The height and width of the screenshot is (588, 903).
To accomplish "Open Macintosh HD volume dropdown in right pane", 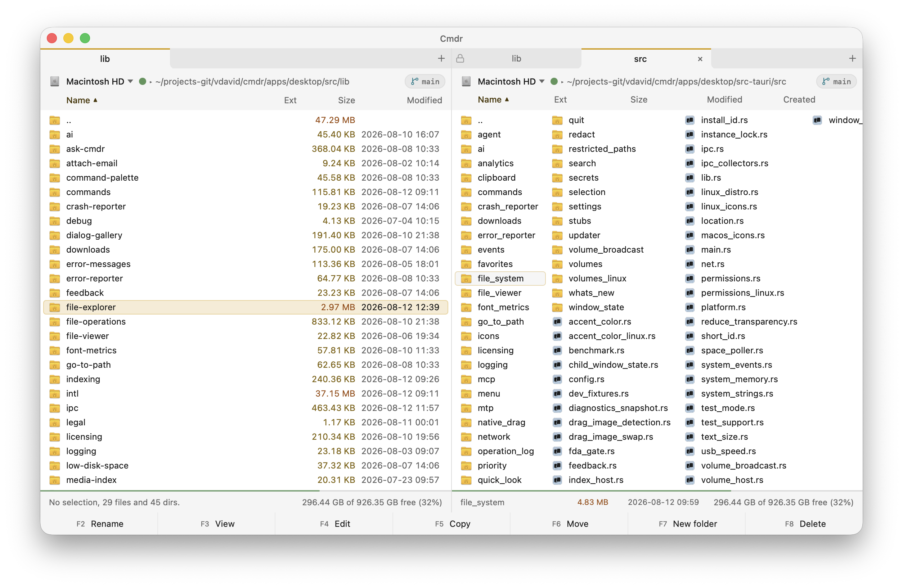I will point(510,82).
